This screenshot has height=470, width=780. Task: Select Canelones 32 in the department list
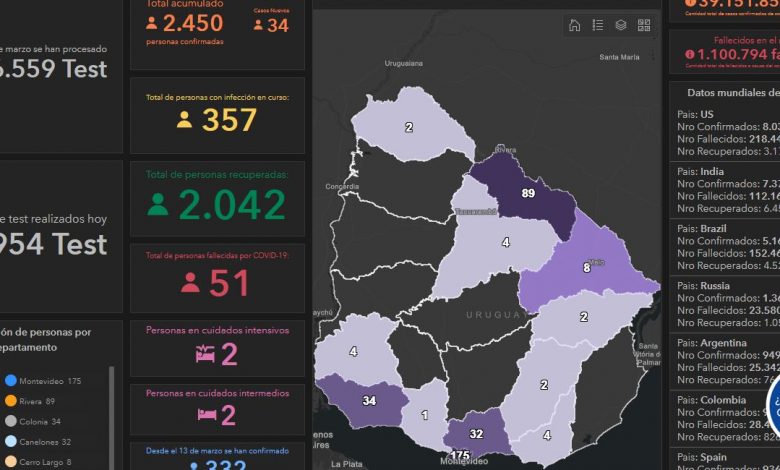[45, 442]
